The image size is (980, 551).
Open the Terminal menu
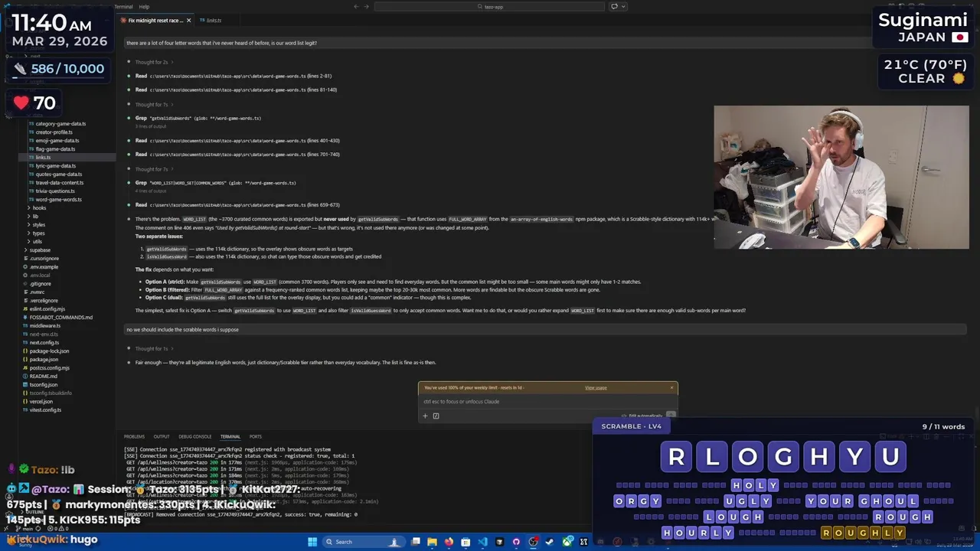[123, 7]
